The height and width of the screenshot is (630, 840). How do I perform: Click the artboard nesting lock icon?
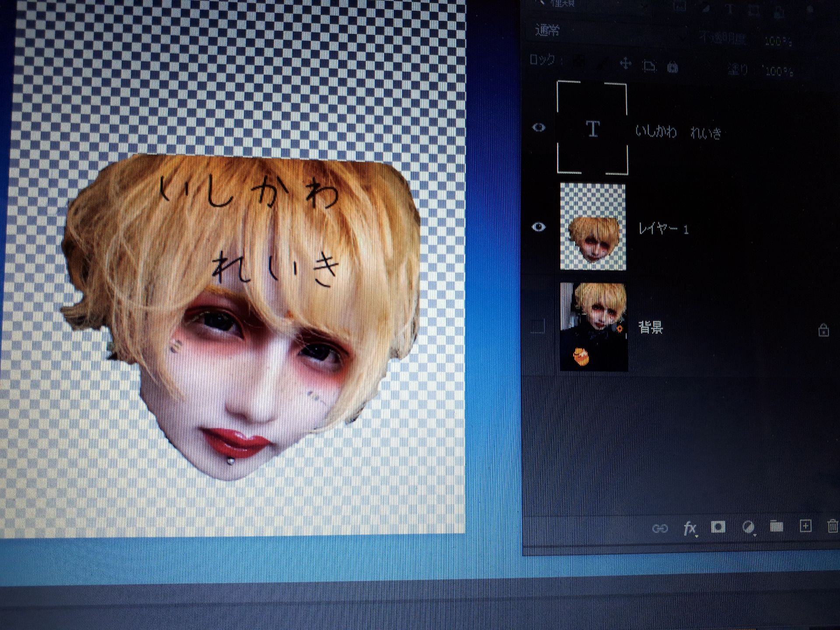[x=649, y=66]
